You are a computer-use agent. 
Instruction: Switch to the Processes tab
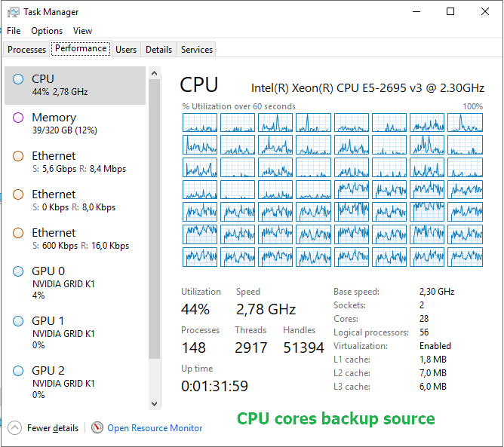pos(26,50)
